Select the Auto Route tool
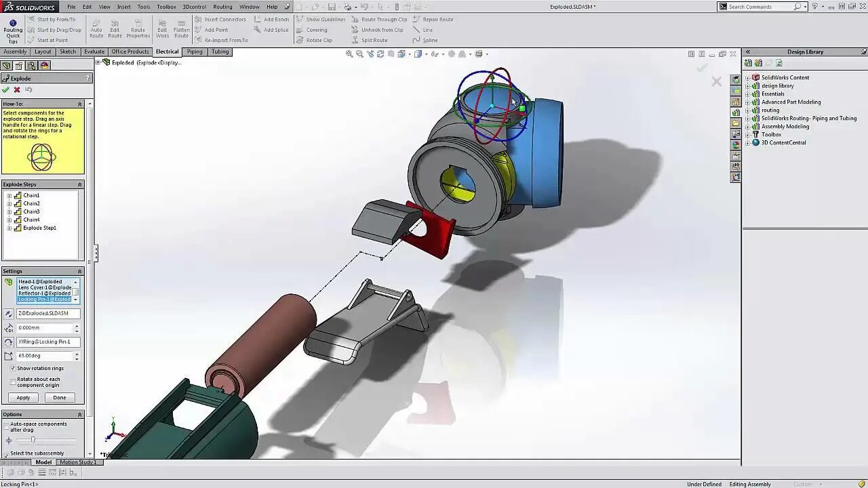Viewport: 868px width, 488px height. (x=96, y=28)
